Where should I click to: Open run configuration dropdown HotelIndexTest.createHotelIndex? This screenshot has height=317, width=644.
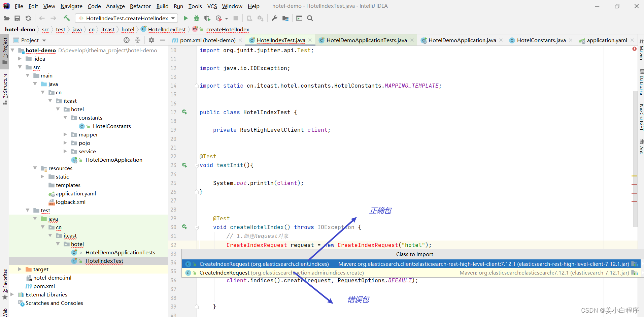[127, 18]
